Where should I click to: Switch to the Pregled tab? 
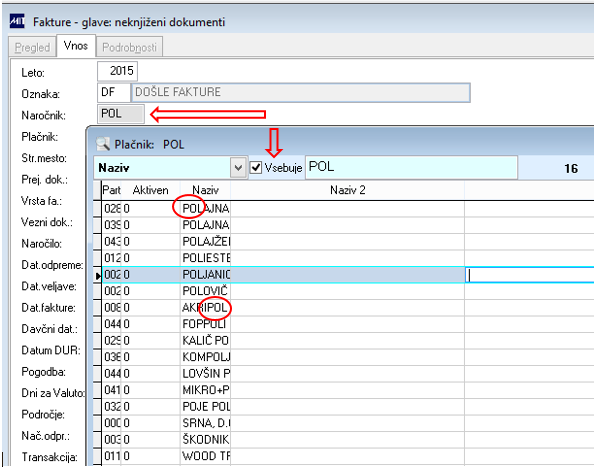point(32,47)
